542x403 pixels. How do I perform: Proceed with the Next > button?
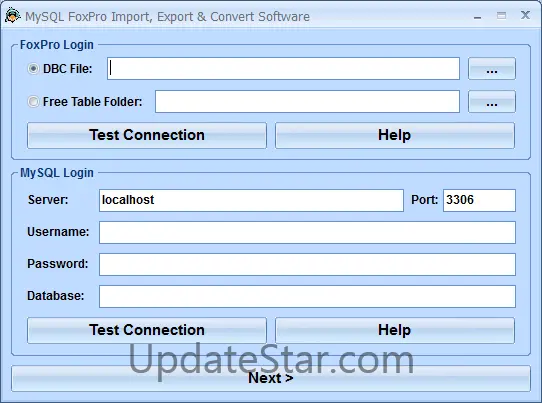point(271,378)
